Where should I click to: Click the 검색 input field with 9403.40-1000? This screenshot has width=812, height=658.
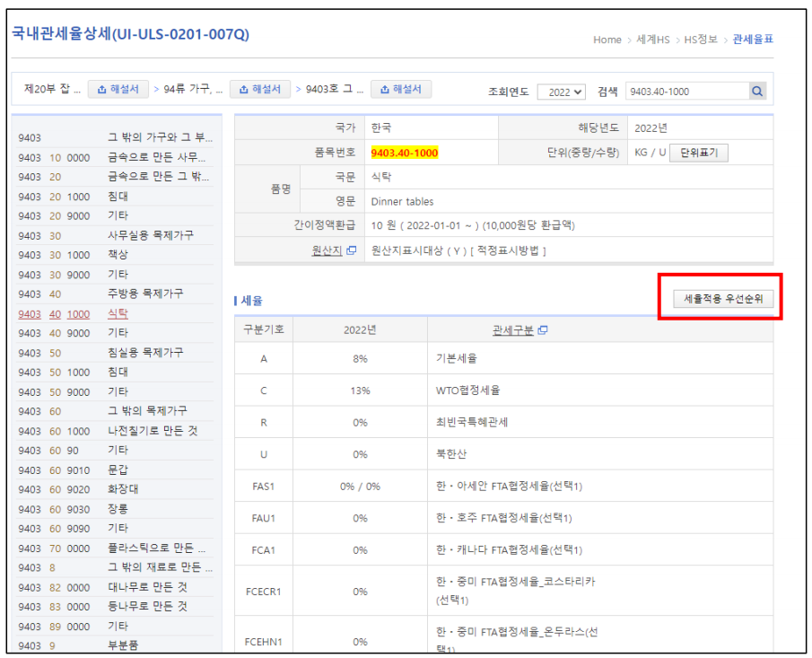pos(687,92)
